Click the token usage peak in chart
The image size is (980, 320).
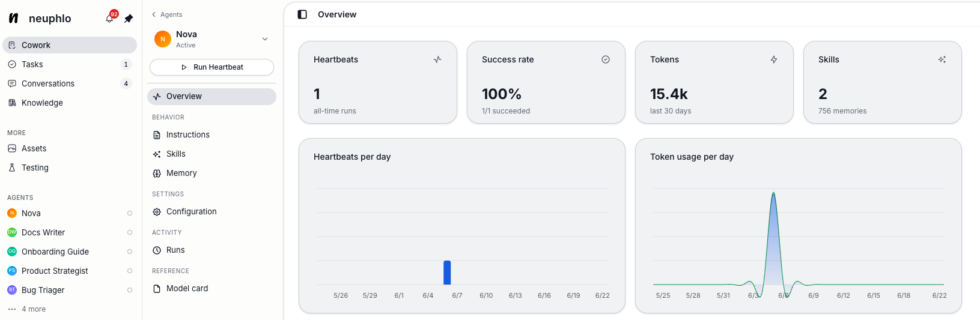click(x=773, y=193)
